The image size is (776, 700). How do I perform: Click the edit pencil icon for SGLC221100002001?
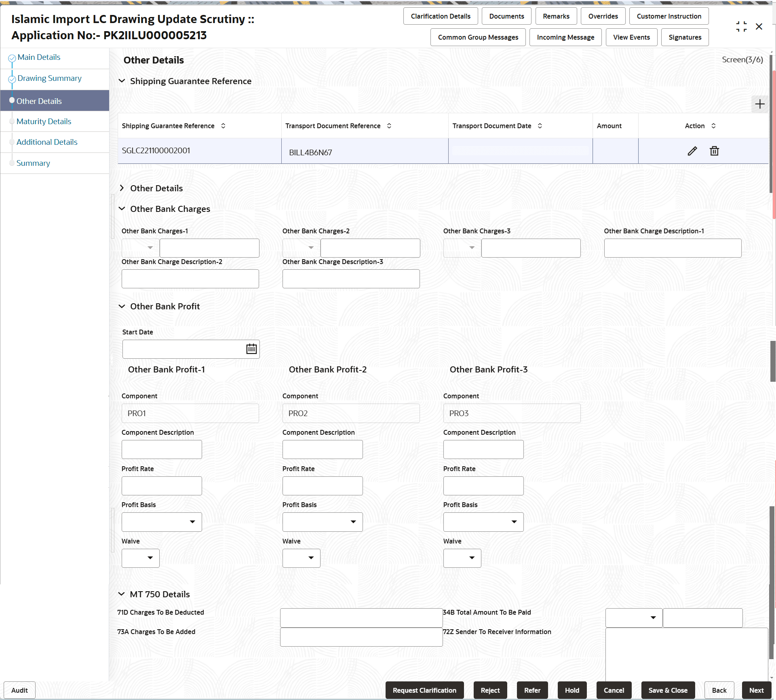(692, 150)
